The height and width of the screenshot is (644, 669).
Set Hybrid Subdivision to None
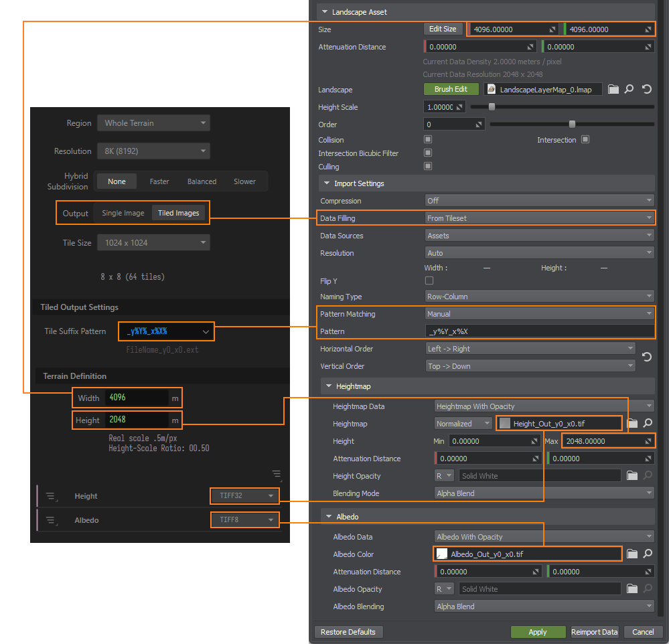(117, 181)
